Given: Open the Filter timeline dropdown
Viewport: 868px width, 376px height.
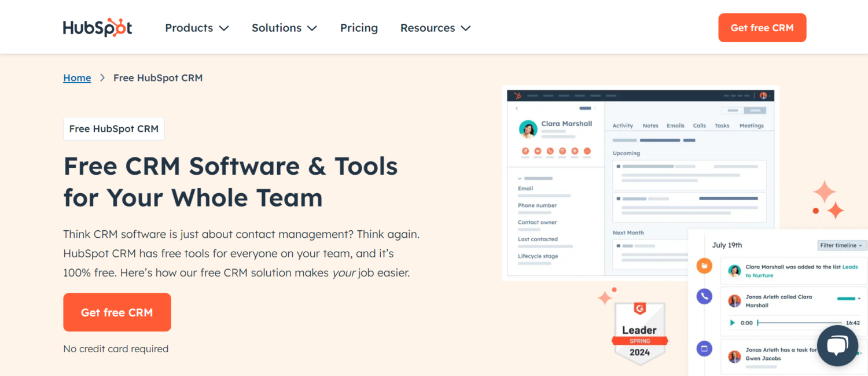Looking at the screenshot, I should pos(842,245).
